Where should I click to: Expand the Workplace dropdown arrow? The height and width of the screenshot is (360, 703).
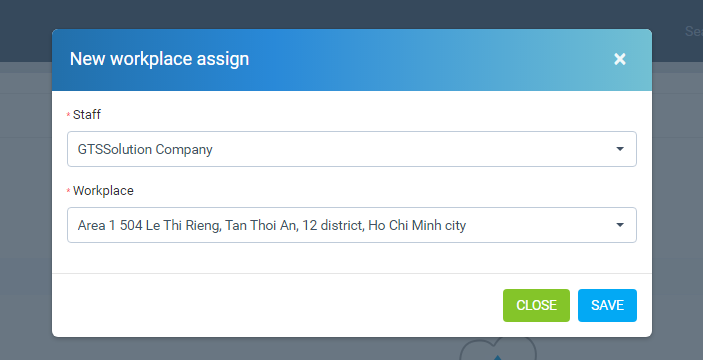620,225
